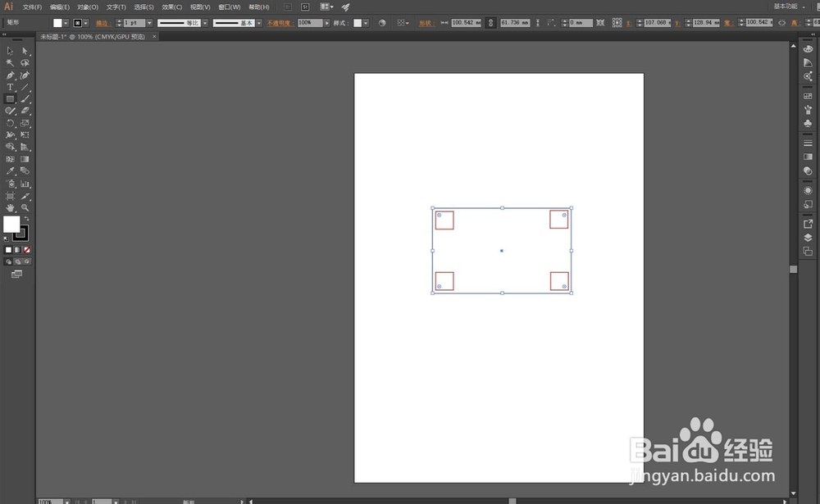Set paint mode to Gradient
Screen dimensions: 820x504
[18, 250]
